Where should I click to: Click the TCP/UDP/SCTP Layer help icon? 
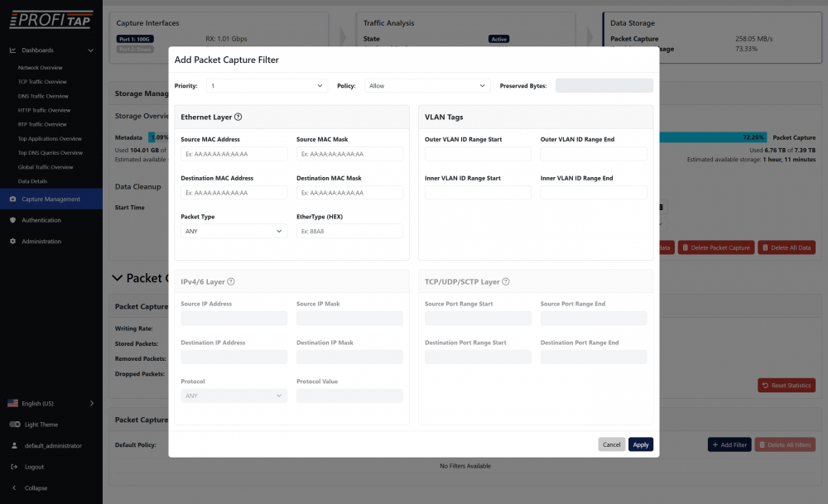[506, 282]
